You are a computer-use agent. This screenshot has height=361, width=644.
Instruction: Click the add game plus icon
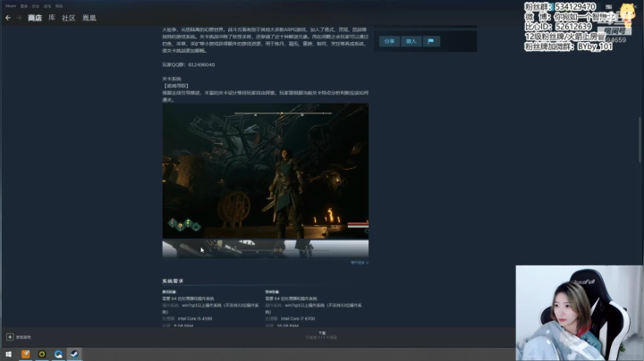click(x=10, y=337)
